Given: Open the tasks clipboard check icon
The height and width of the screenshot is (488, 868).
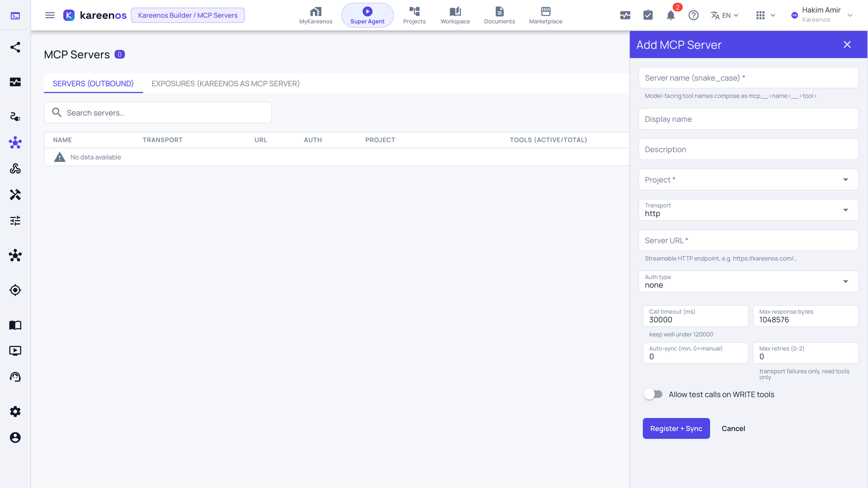Looking at the screenshot, I should pyautogui.click(x=648, y=15).
